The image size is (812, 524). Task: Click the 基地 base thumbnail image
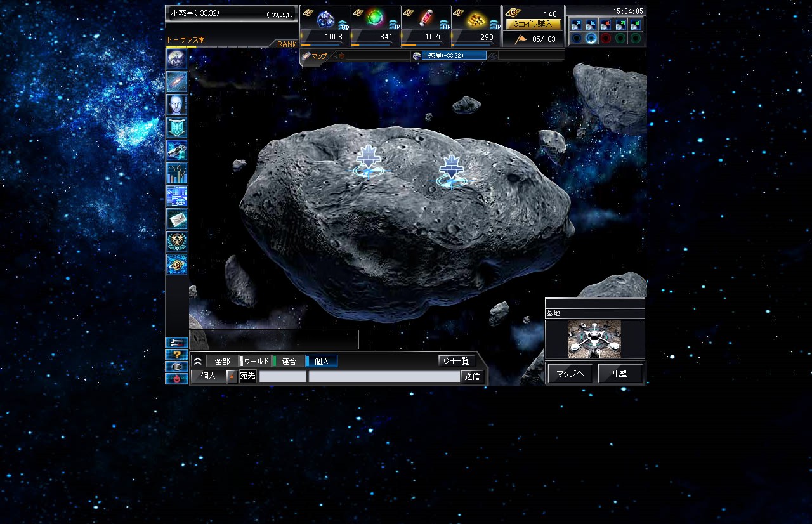pos(594,339)
